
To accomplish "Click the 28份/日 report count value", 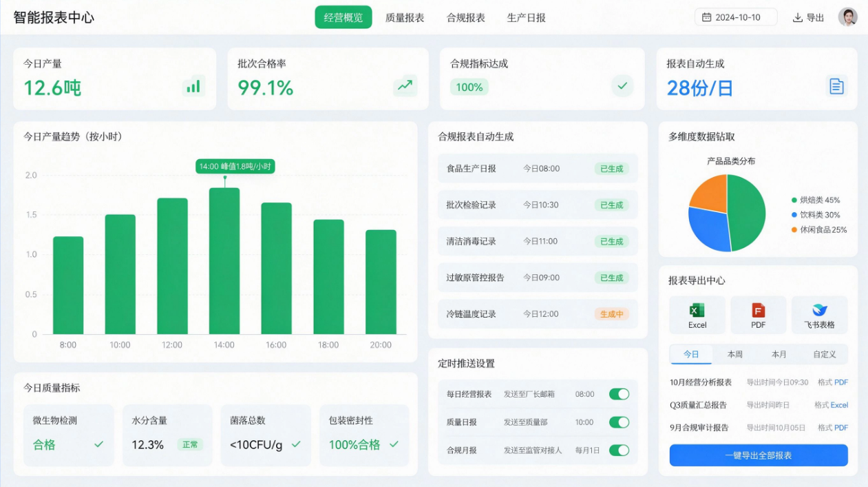I will pos(700,87).
